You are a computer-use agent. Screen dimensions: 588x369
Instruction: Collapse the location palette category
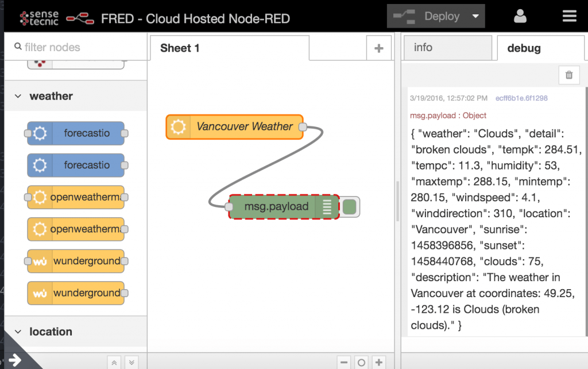coord(75,332)
